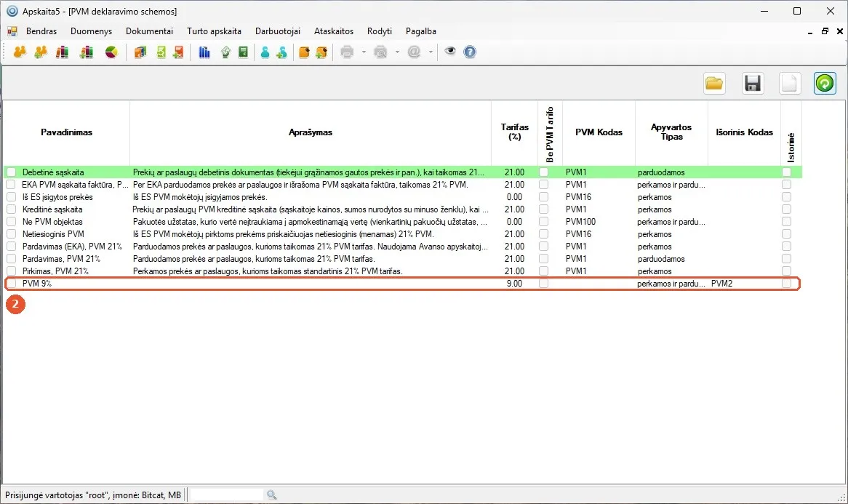The width and height of the screenshot is (848, 504).
Task: Click the yellow open folder button
Action: coord(714,84)
